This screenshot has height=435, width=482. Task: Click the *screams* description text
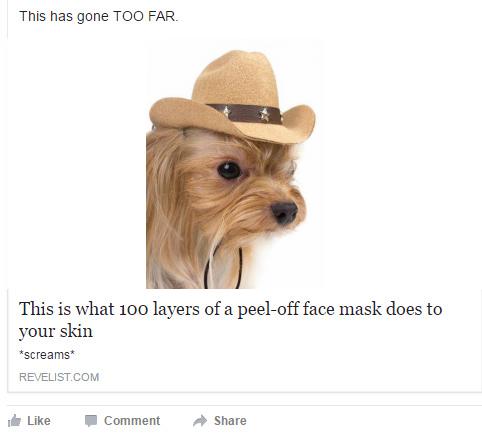[x=47, y=355]
